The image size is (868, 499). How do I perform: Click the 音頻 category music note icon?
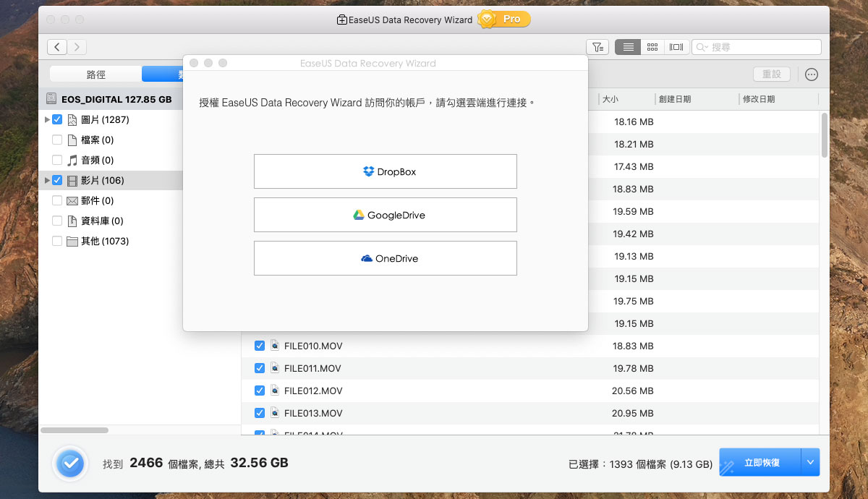coord(72,160)
